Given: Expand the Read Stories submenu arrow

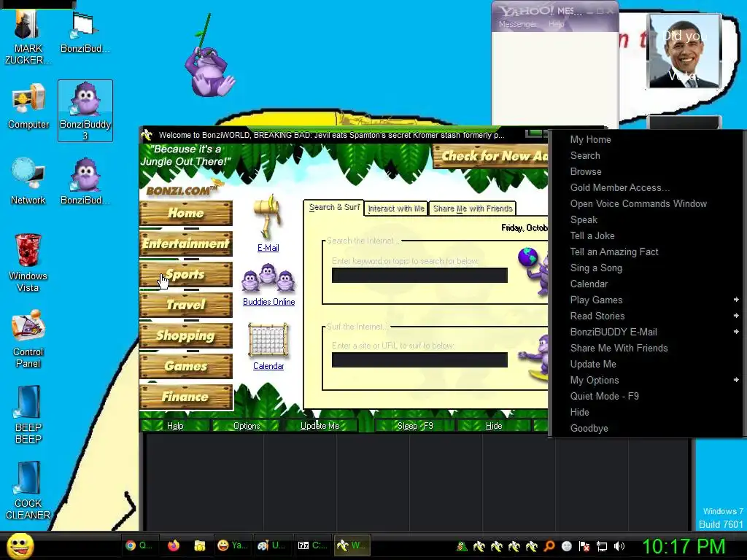Looking at the screenshot, I should click(736, 316).
